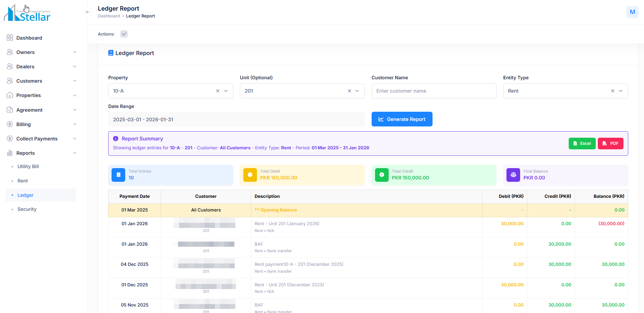Click the Ledger Report book icon
This screenshot has width=644, height=313.
tap(111, 53)
